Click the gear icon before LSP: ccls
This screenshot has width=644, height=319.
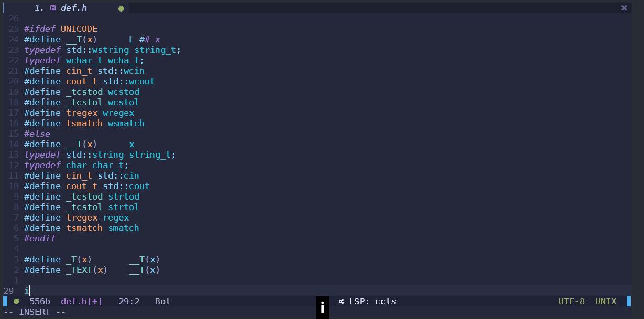coord(341,301)
